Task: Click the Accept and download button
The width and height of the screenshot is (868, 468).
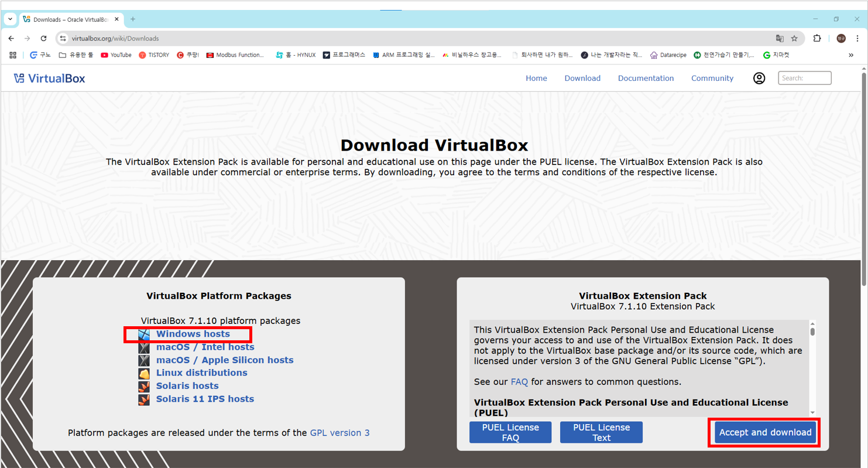Action: [765, 433]
